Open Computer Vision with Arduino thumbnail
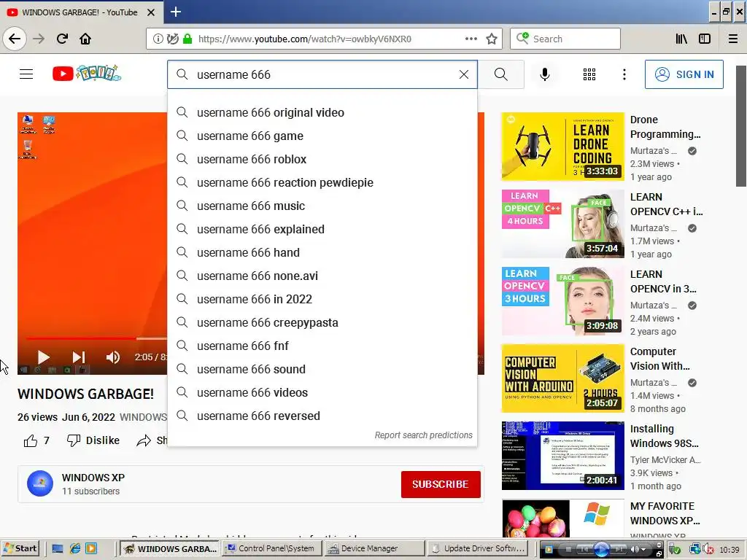 [562, 378]
